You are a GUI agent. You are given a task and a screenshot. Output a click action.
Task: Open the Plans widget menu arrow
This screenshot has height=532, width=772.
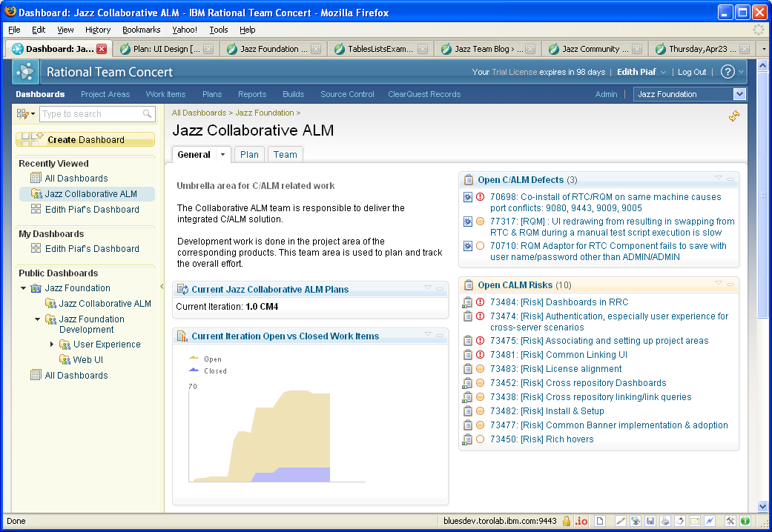click(x=428, y=287)
